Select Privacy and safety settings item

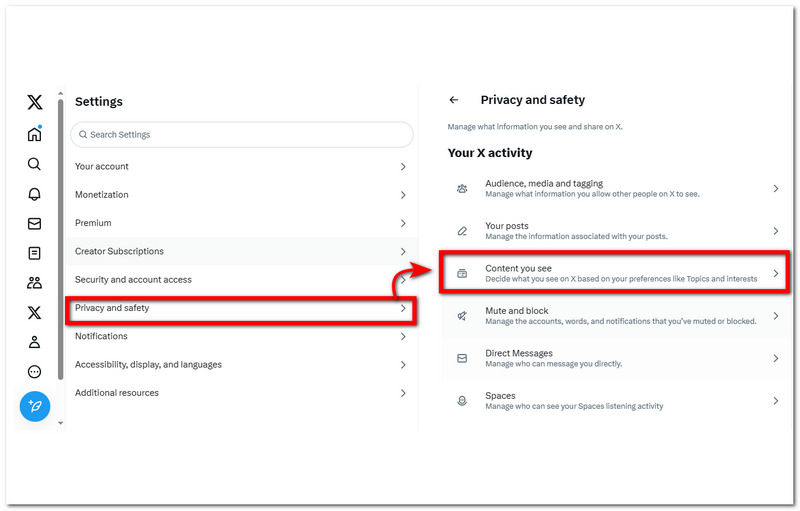pos(238,309)
